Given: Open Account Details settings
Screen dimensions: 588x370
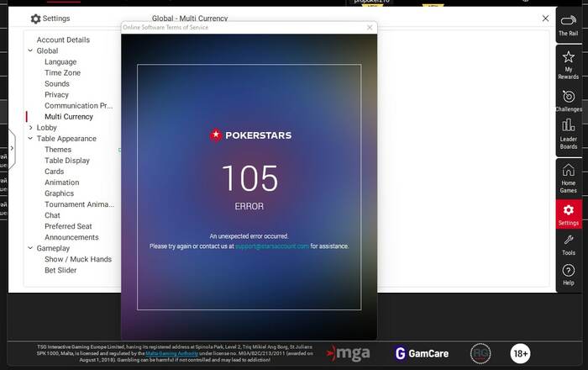Looking at the screenshot, I should 63,40.
